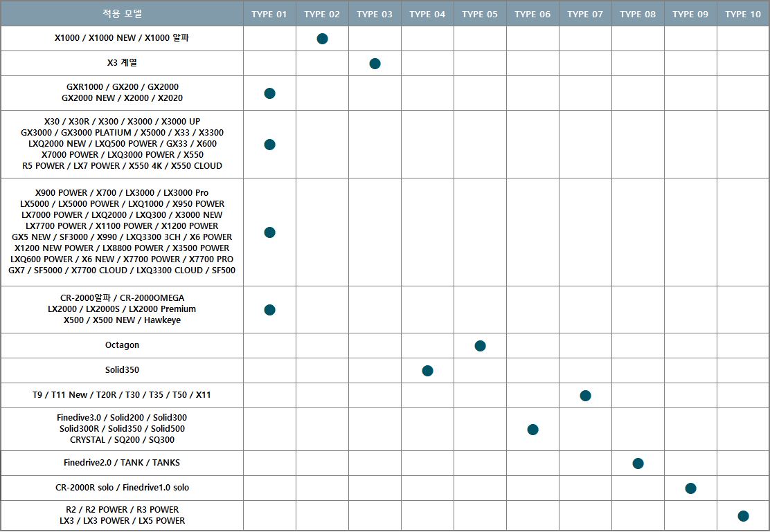Click the dot in the Finedive3.0 row
Screen dimensions: 770x532
532,430
